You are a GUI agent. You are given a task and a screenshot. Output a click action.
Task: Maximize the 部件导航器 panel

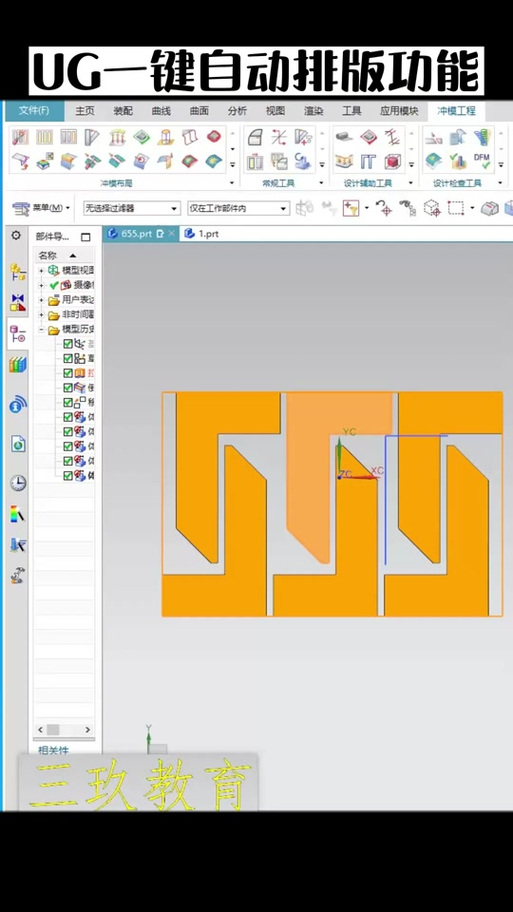click(x=86, y=237)
